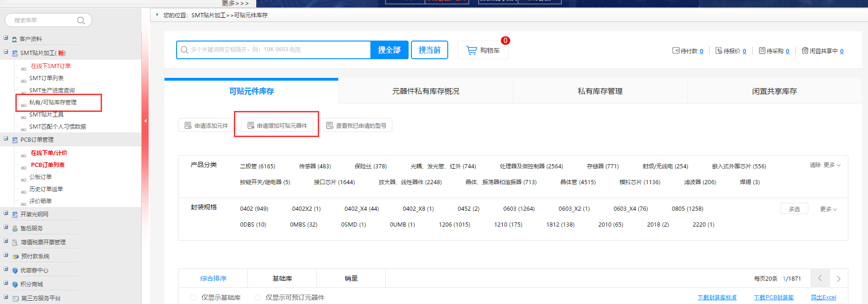Expand the 客户资料 tree node
This screenshot has width=868, height=304.
click(6, 38)
